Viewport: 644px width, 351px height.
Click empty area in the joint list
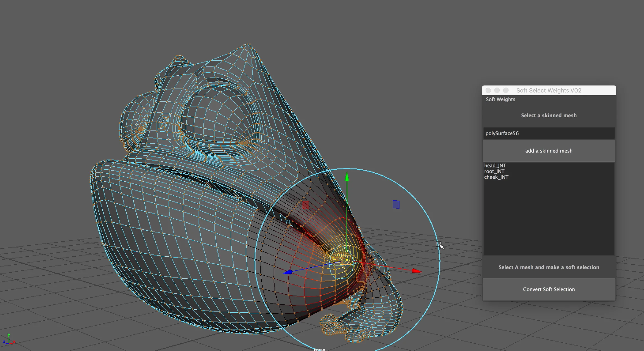coord(549,218)
